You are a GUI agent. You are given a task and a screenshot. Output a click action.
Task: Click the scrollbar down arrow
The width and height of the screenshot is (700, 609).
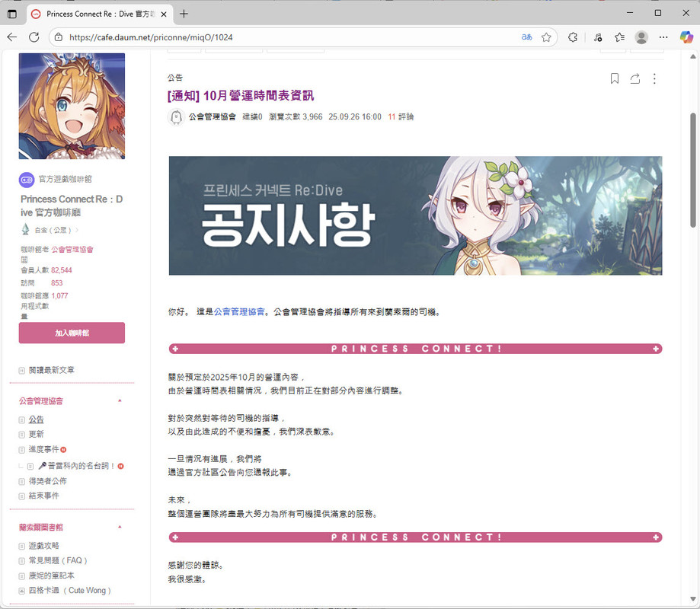[x=693, y=599]
